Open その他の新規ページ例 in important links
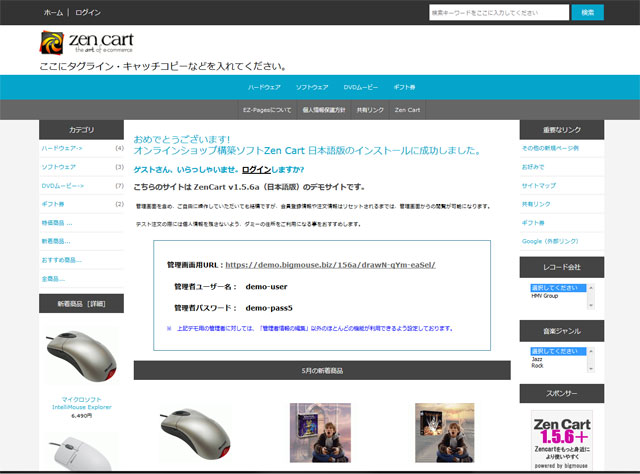Image resolution: width=640 pixels, height=474 pixels. pos(550,148)
